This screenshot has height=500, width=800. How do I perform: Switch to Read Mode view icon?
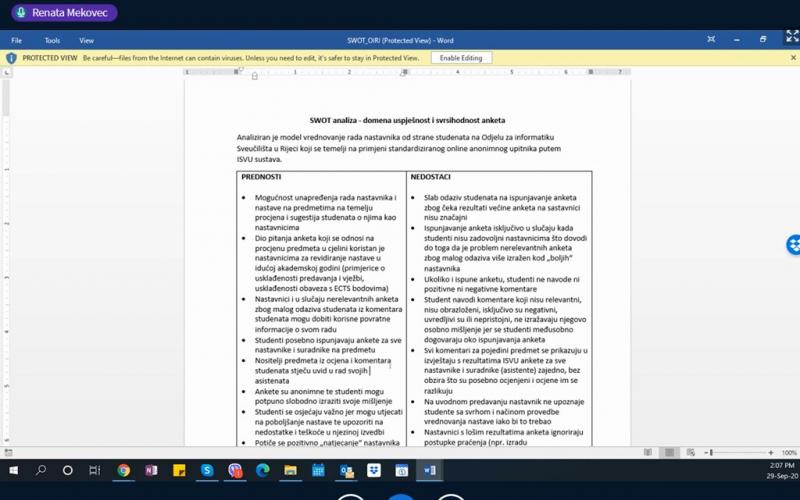pyautogui.click(x=648, y=452)
